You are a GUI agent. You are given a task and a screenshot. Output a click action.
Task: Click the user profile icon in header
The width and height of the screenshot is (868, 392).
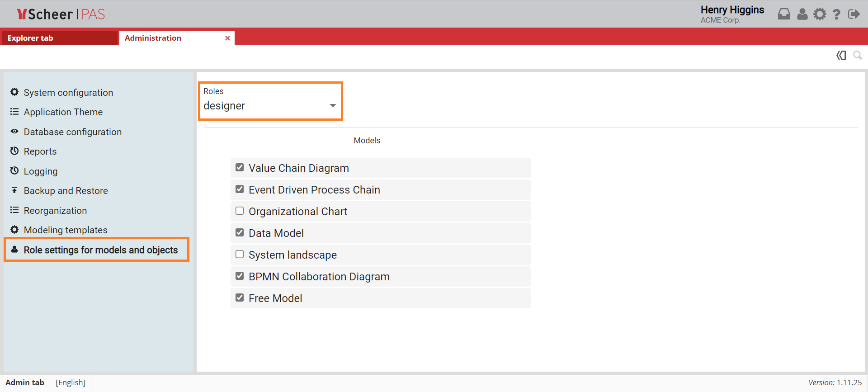802,14
